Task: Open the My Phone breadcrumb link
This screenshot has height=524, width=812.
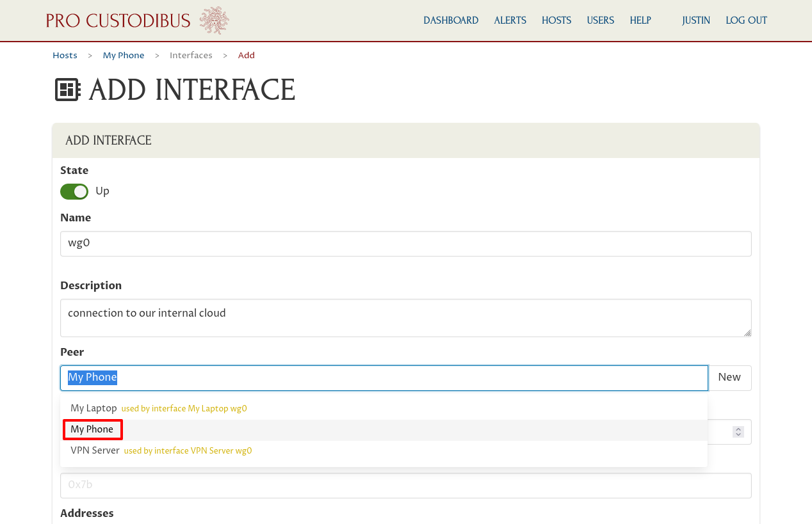Action: pyautogui.click(x=124, y=56)
